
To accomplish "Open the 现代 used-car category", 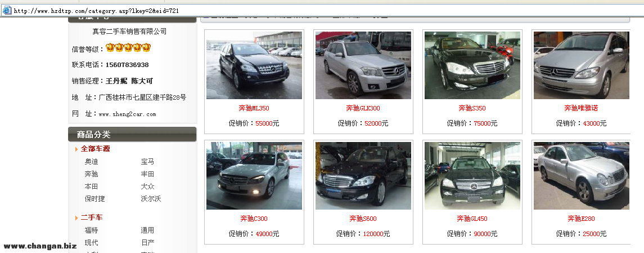I will click(x=92, y=243).
